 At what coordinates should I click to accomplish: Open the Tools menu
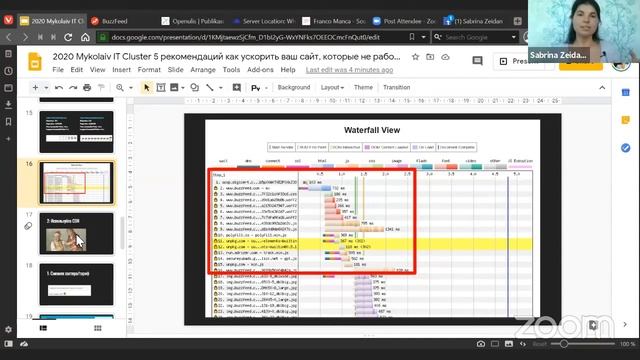(x=231, y=70)
